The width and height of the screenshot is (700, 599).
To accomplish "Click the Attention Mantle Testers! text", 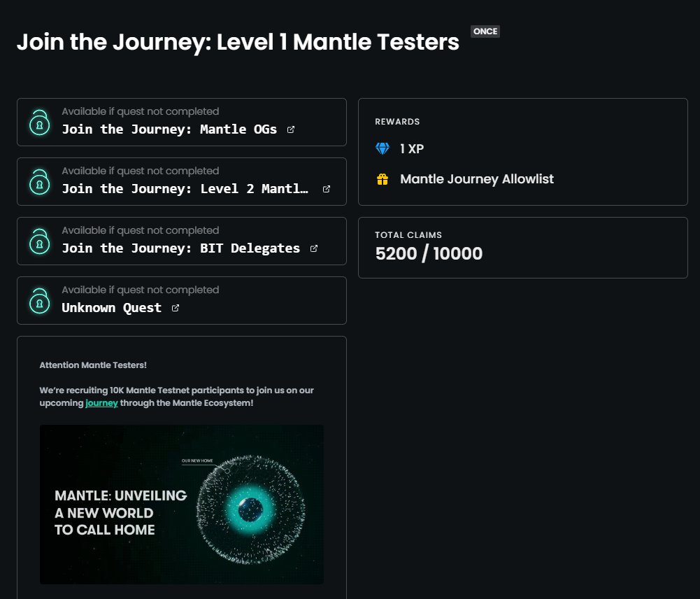I will [x=93, y=365].
